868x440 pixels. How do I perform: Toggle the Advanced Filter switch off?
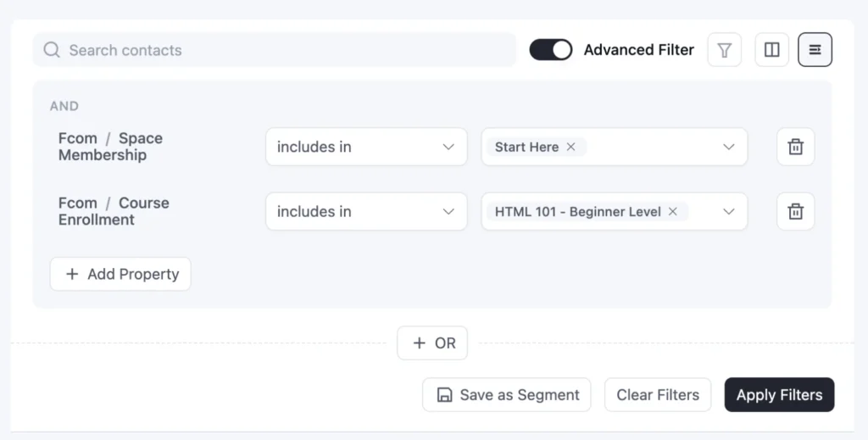550,50
